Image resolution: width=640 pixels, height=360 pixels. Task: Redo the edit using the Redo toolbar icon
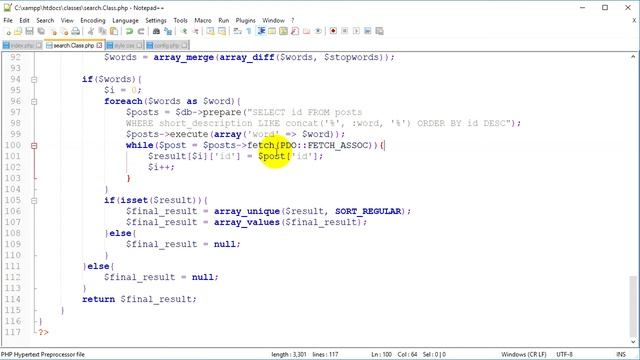141,31
